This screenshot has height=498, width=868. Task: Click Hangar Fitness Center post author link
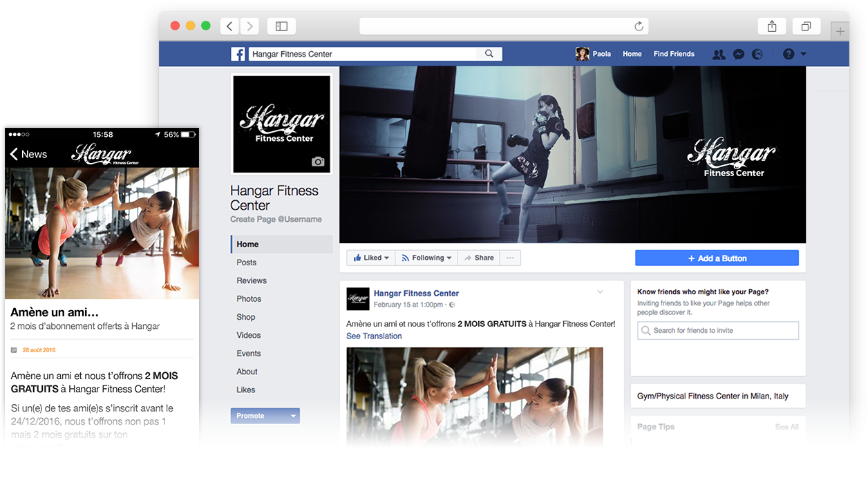click(x=416, y=294)
